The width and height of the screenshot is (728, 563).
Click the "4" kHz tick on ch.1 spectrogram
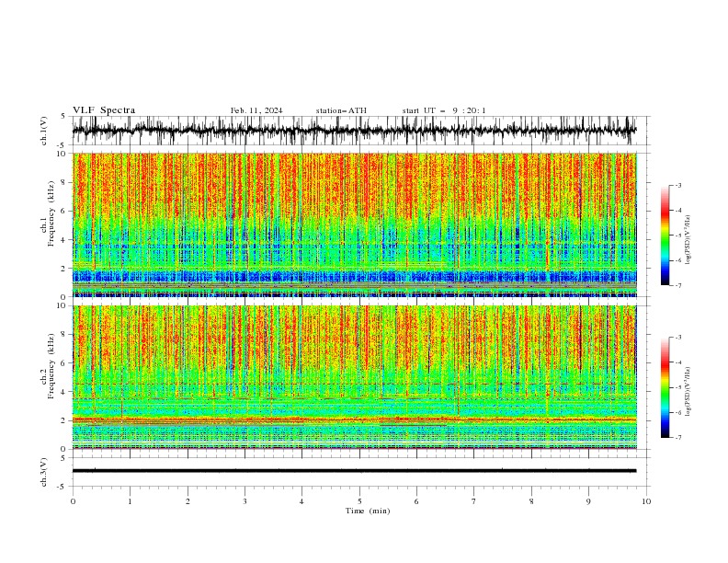(x=64, y=240)
